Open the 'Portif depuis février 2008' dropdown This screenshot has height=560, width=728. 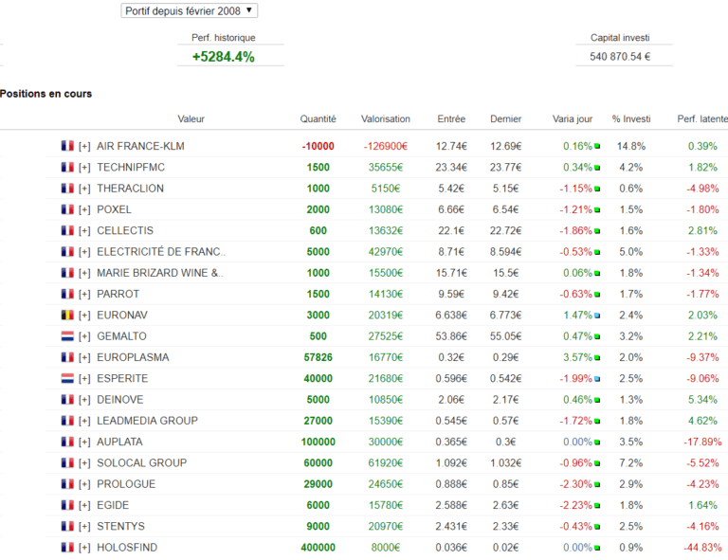coord(190,10)
